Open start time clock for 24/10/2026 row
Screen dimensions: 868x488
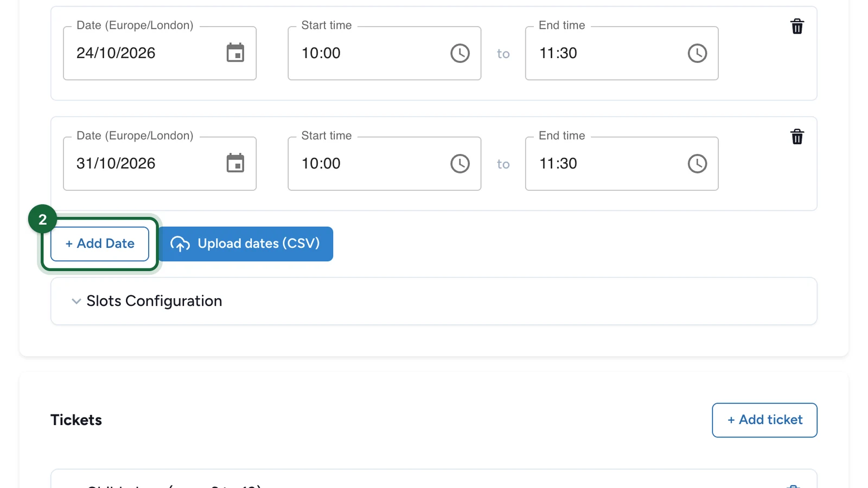pos(460,53)
